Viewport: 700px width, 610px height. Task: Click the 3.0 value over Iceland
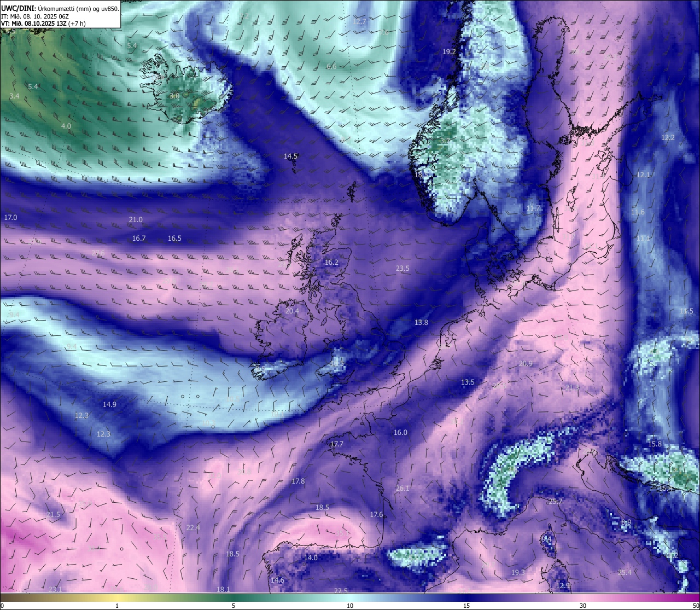(174, 96)
